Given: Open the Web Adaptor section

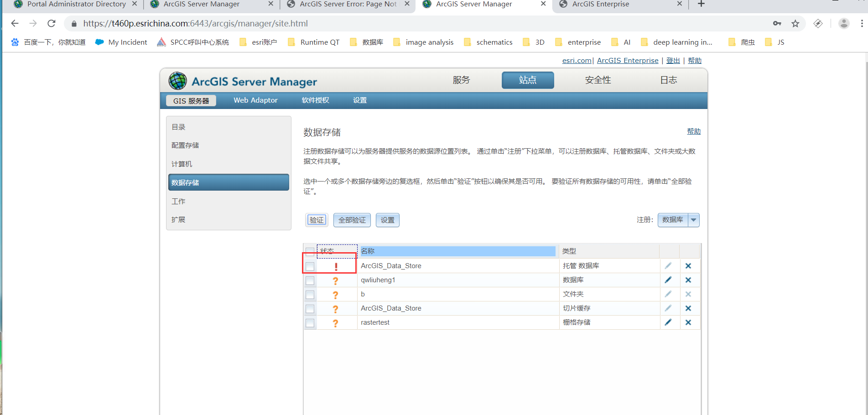Looking at the screenshot, I should click(255, 100).
